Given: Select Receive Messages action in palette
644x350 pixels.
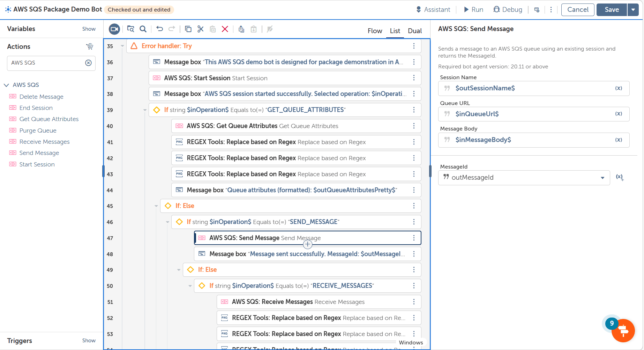Looking at the screenshot, I should [44, 142].
